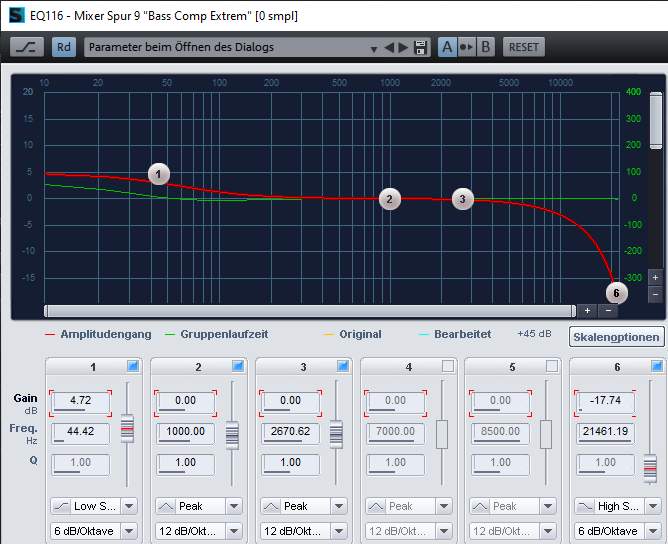Screen dimensions: 668x544
Task: Click the Rd button in toolbar
Action: pyautogui.click(x=64, y=47)
